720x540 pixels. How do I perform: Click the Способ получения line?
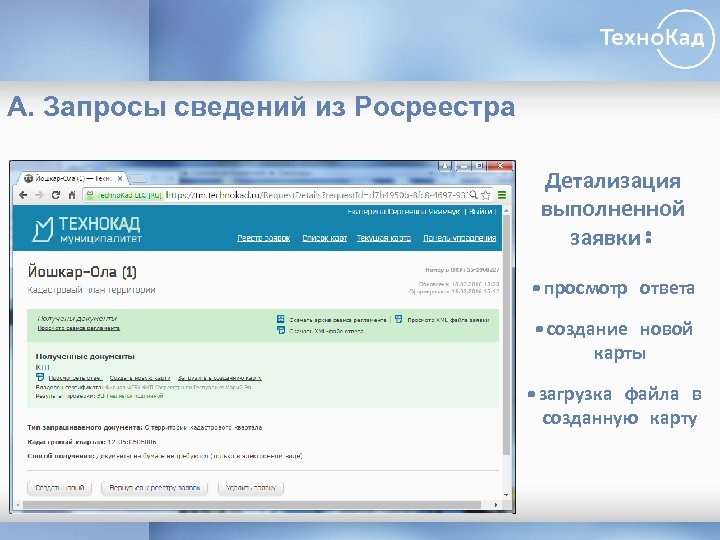coord(165,456)
